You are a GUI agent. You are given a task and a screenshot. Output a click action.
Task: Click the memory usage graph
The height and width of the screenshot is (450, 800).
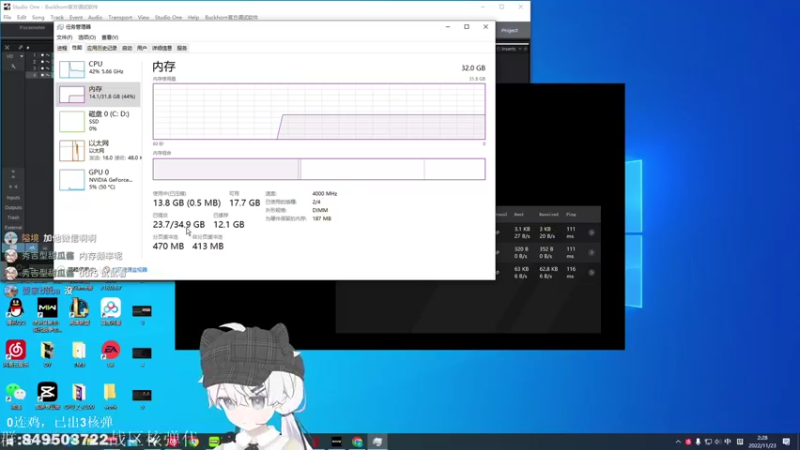(319, 111)
